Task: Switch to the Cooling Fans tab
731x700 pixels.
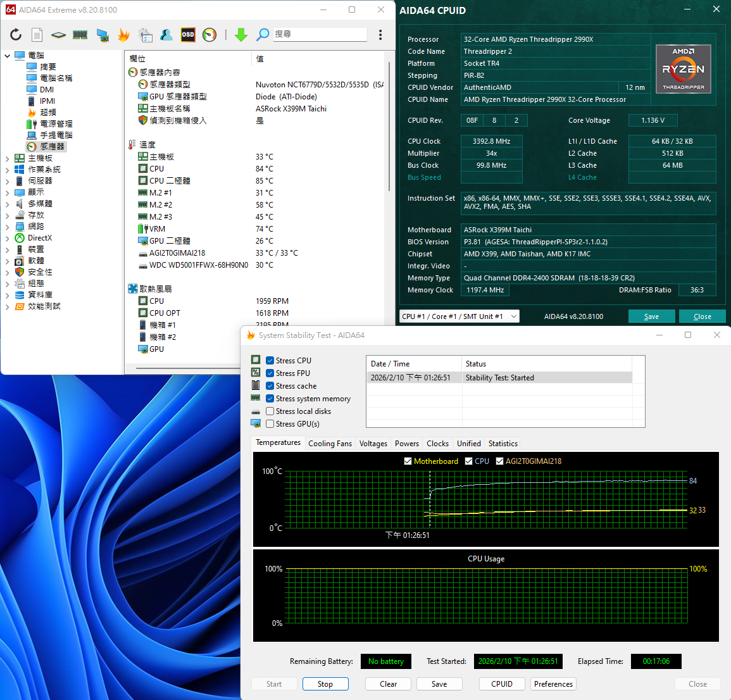Action: click(x=330, y=444)
